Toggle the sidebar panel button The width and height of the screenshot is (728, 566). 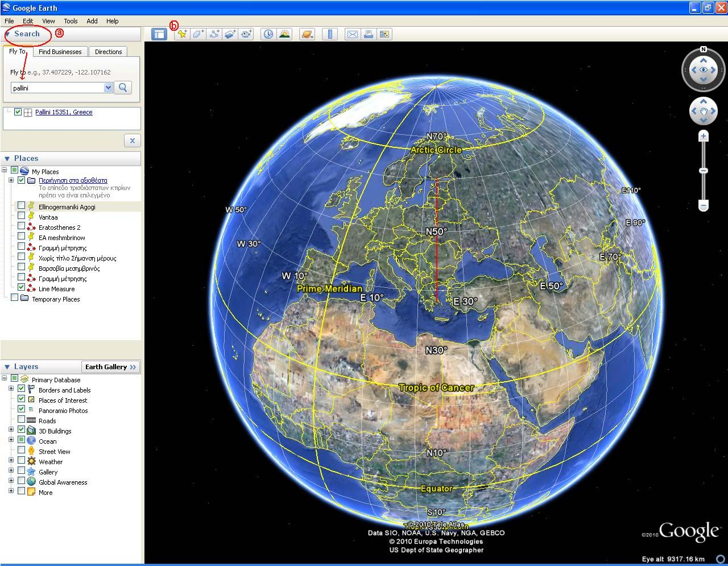(159, 34)
